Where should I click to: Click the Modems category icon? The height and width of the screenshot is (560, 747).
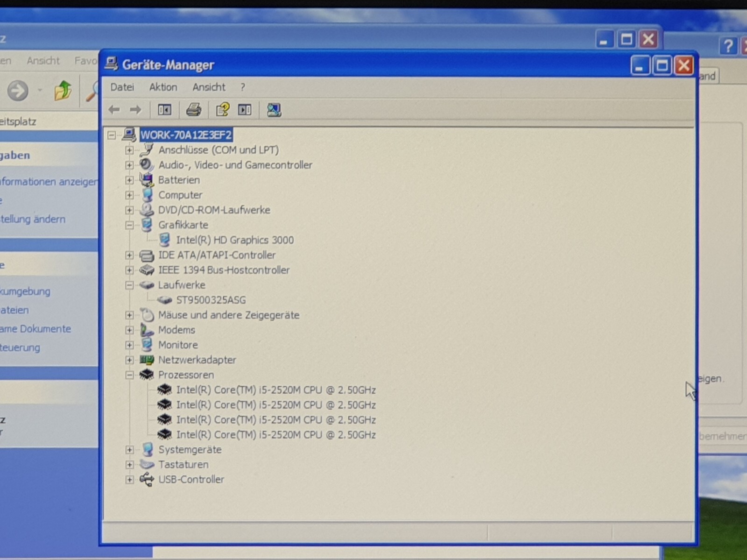point(147,330)
